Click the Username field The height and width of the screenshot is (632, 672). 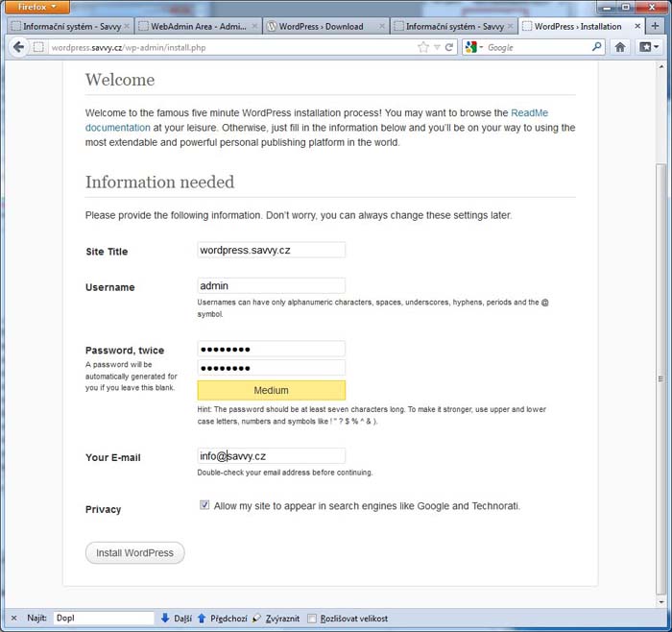[x=272, y=285]
